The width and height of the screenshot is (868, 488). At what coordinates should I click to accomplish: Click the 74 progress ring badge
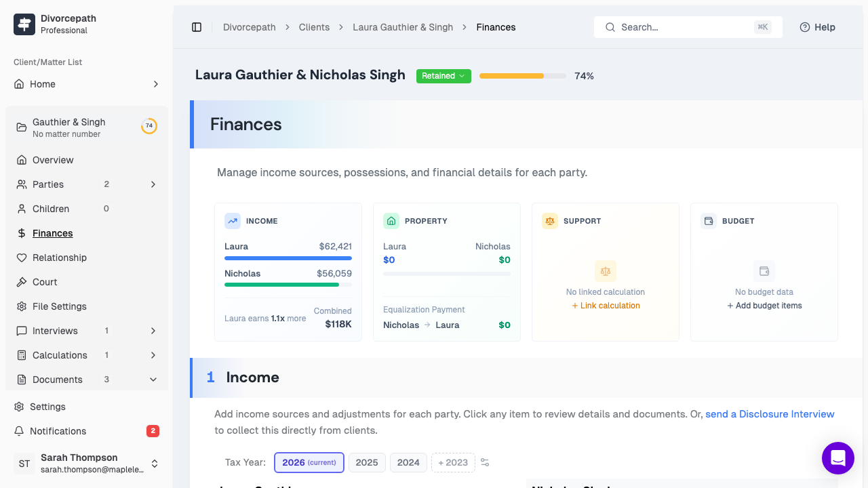(149, 126)
